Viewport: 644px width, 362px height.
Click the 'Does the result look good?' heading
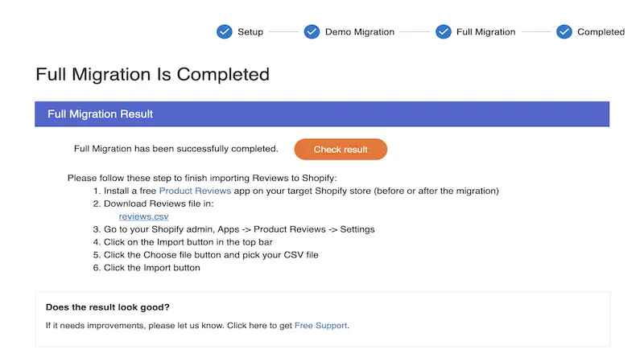pyautogui.click(x=107, y=307)
